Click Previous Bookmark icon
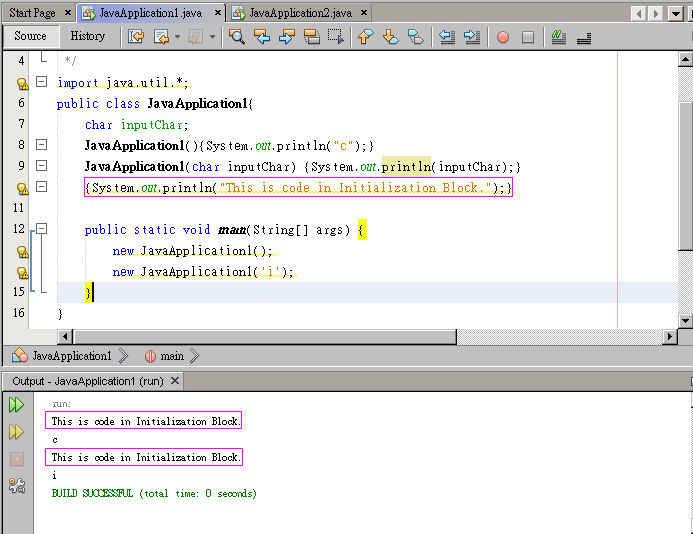 point(366,36)
